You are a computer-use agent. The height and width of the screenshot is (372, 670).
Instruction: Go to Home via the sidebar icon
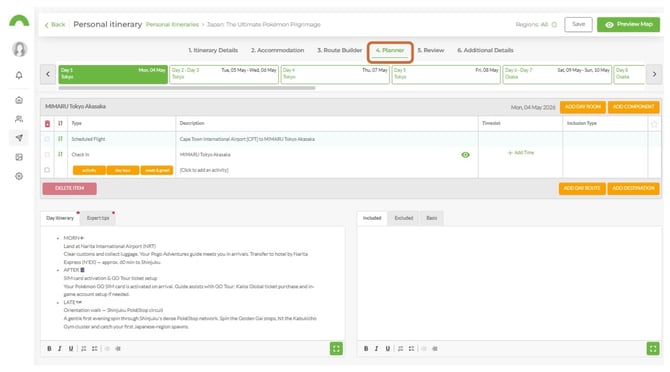pyautogui.click(x=19, y=100)
